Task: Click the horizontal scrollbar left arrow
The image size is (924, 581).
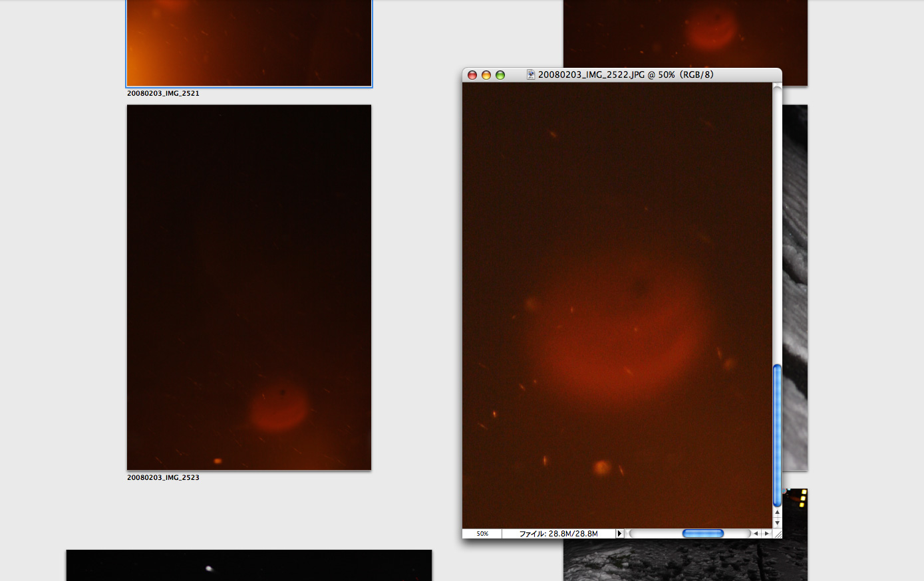Action: (756, 533)
